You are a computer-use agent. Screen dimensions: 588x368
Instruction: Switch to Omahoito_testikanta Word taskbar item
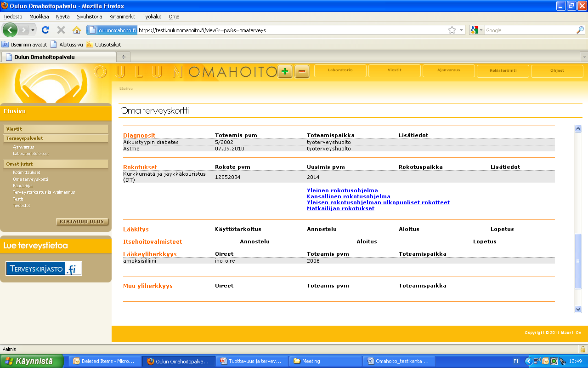400,361
